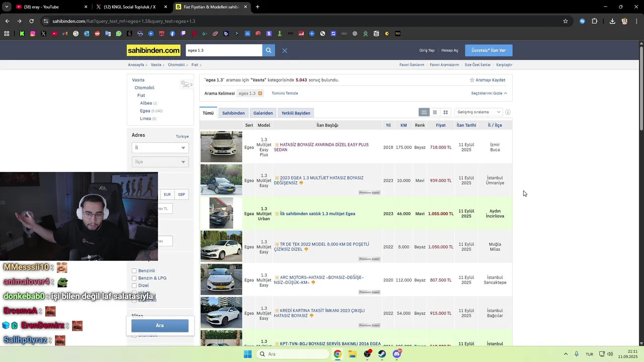Reload the page
644x362 pixels.
(x=31, y=21)
